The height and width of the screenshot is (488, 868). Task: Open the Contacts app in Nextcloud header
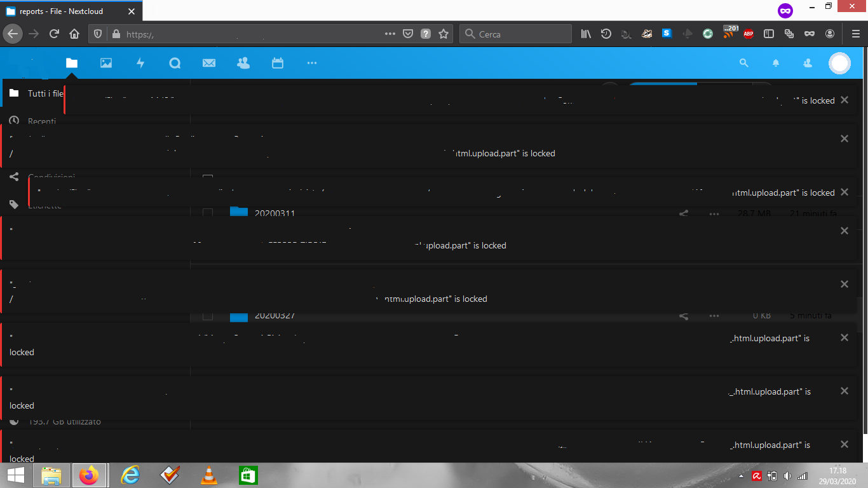pos(243,63)
